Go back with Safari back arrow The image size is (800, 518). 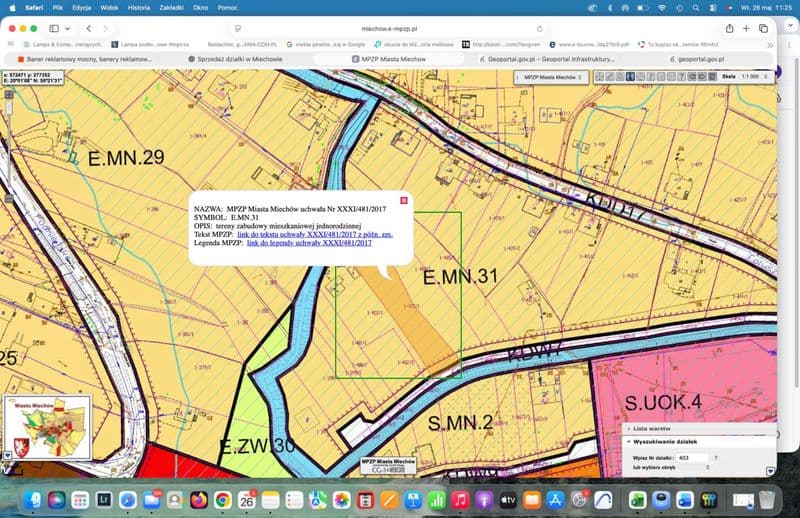(x=89, y=29)
